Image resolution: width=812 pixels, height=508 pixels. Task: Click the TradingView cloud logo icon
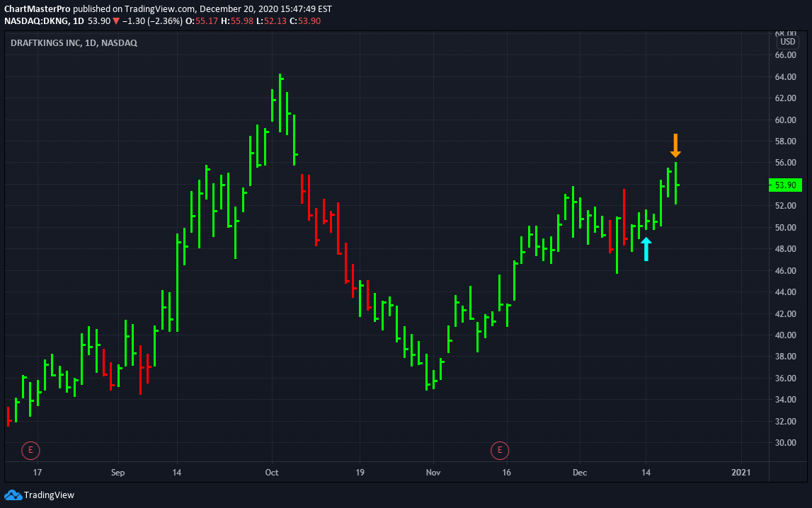(x=13, y=495)
